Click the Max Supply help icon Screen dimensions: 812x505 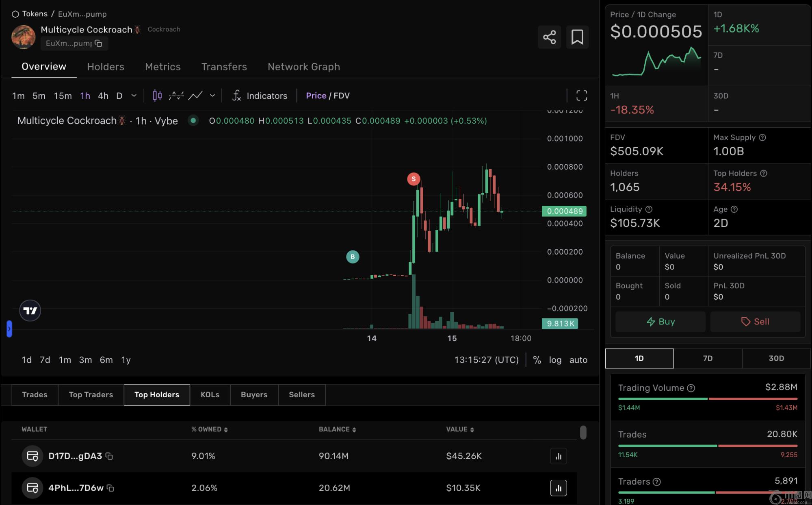point(762,137)
